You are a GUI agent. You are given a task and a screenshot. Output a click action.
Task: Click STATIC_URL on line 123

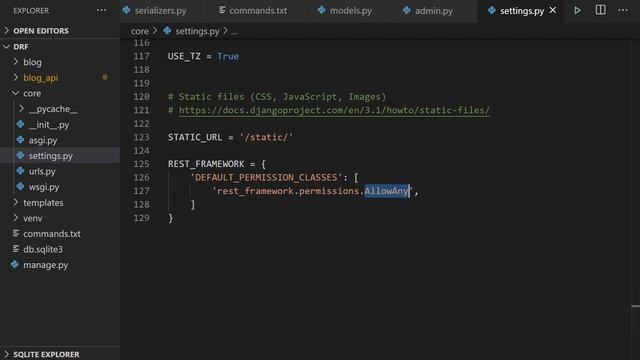click(x=195, y=137)
